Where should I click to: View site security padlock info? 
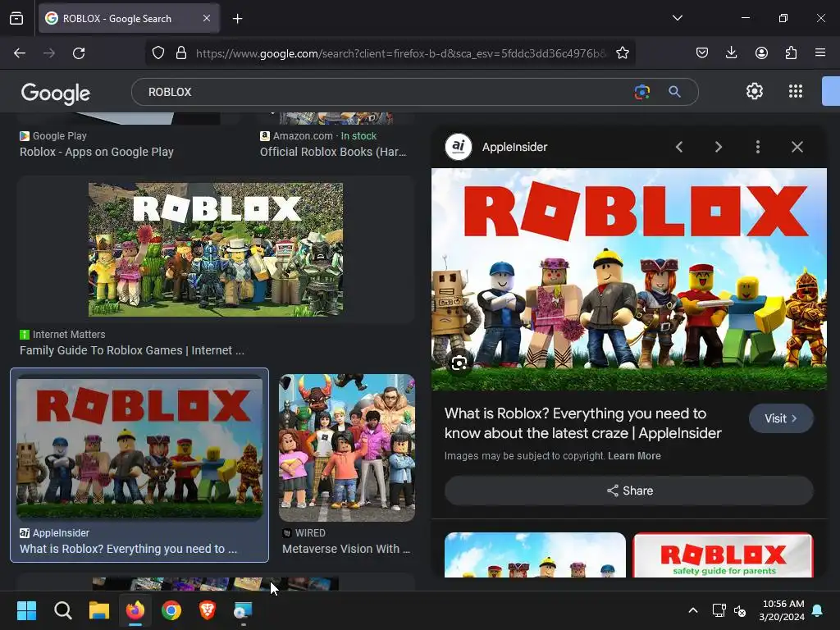[x=181, y=53]
